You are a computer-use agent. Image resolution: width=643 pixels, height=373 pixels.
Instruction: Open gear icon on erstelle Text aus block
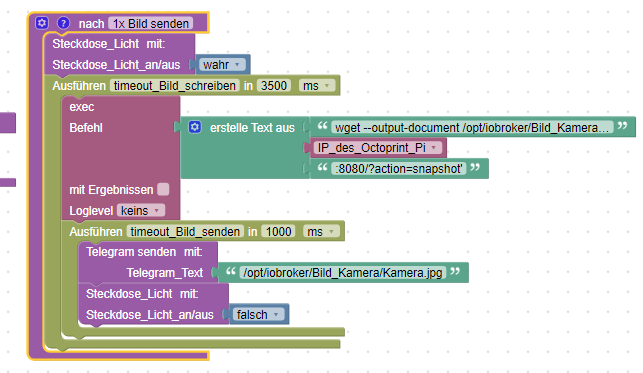195,127
